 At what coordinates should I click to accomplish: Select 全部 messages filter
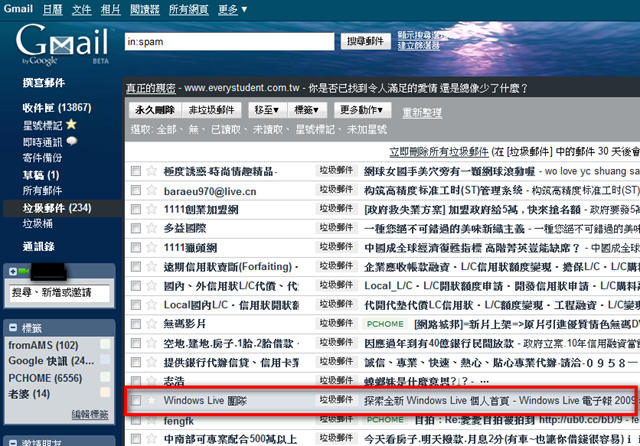coord(167,130)
